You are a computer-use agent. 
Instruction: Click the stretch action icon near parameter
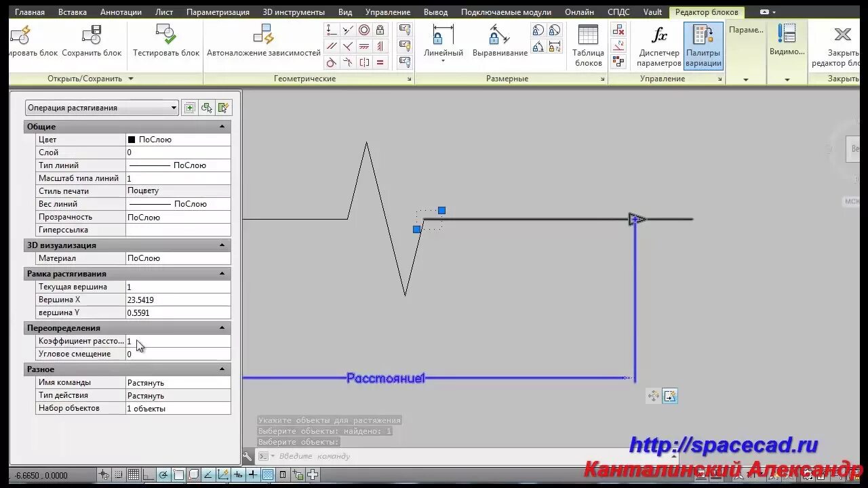[670, 396]
